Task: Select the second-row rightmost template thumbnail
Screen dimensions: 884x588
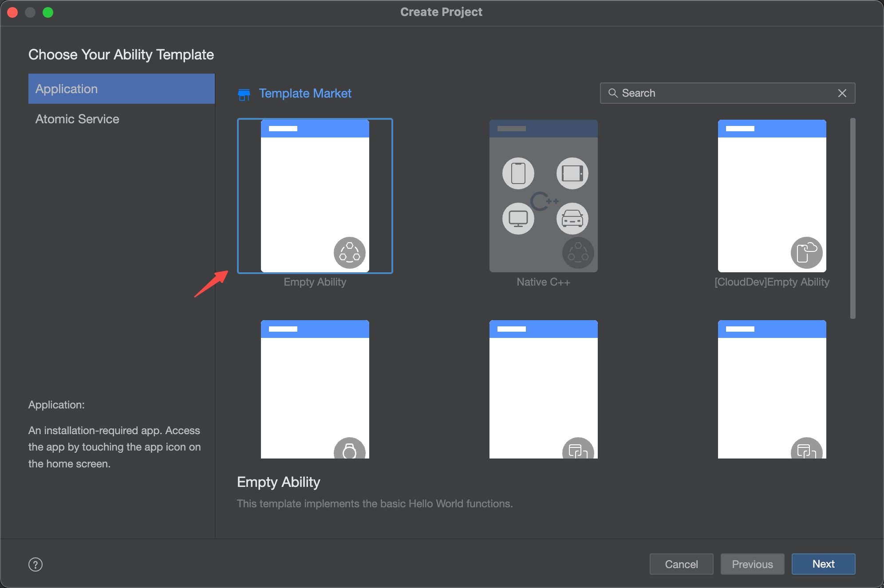Action: (x=772, y=389)
